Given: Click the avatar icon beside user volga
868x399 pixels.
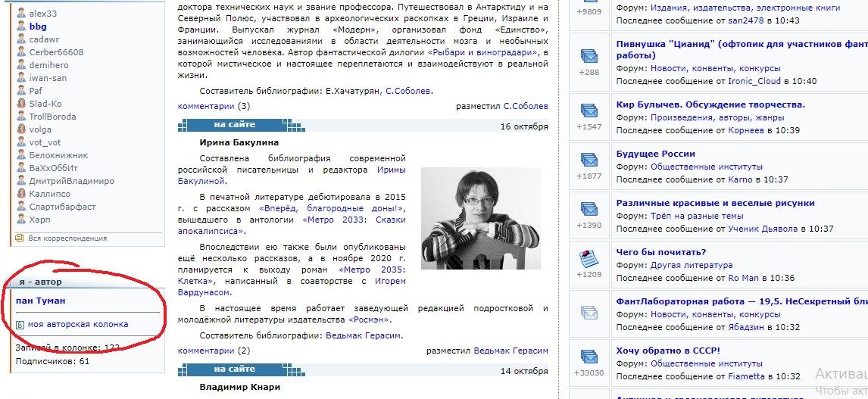Looking at the screenshot, I should [21, 129].
